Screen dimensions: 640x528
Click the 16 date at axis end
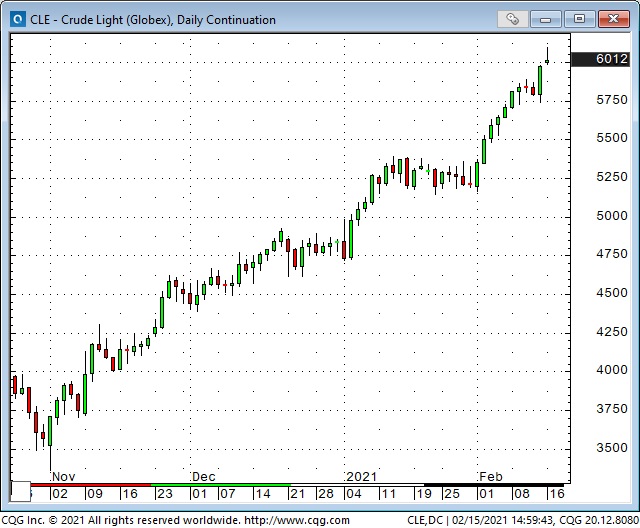click(557, 494)
